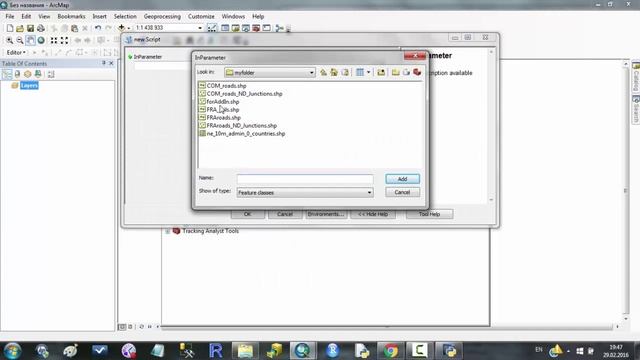
Task: Open the Editor Toolbar icon beside scale box
Action: pyautogui.click(x=212, y=28)
